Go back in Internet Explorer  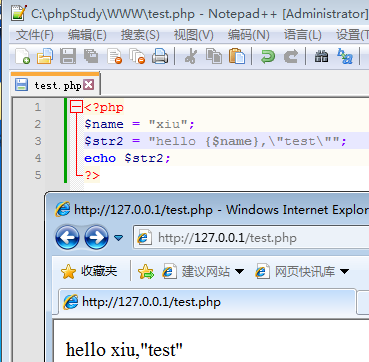(x=67, y=238)
